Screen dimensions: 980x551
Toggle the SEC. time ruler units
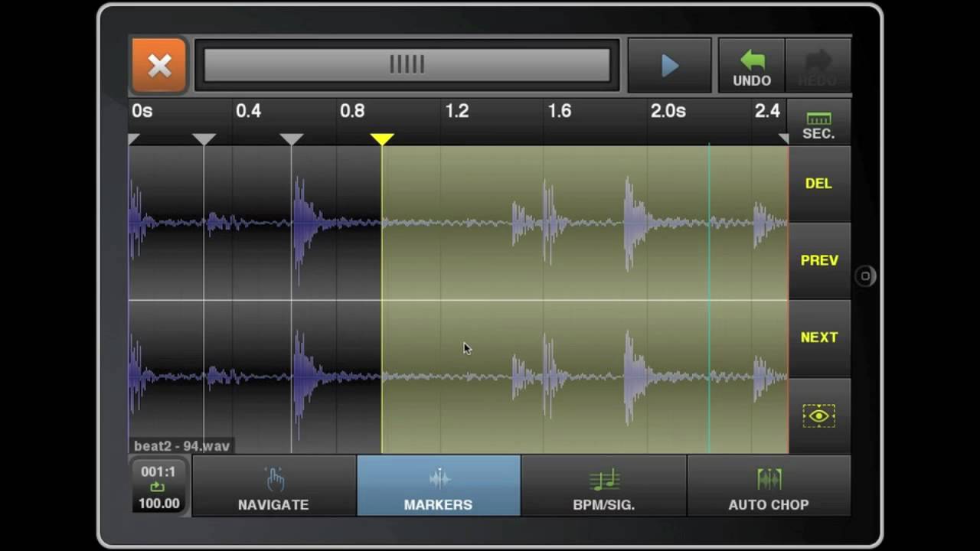tap(818, 123)
